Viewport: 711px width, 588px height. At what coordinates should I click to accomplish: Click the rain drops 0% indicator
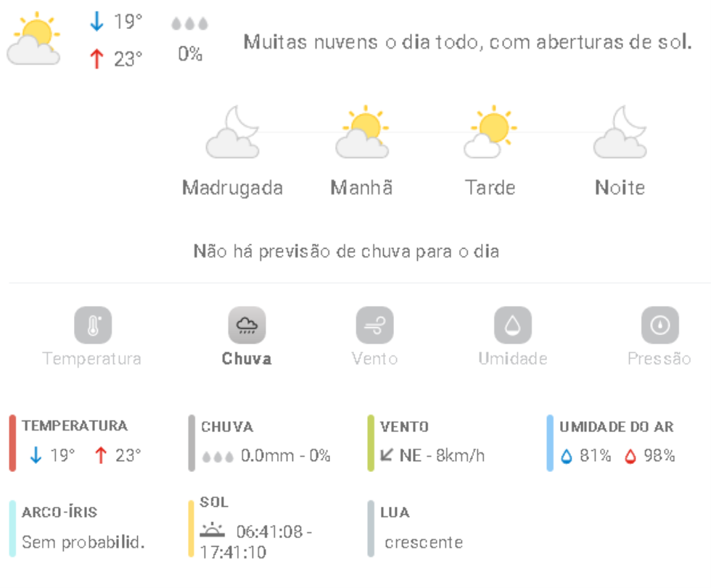coord(189,39)
